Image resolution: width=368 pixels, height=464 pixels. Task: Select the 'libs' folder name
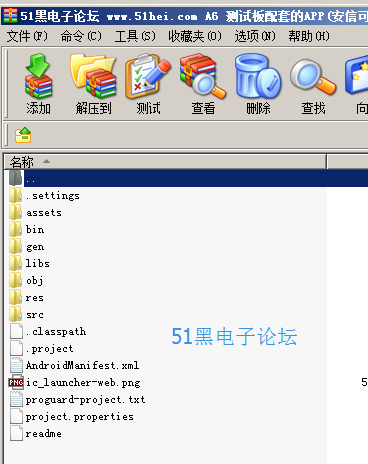coord(38,263)
